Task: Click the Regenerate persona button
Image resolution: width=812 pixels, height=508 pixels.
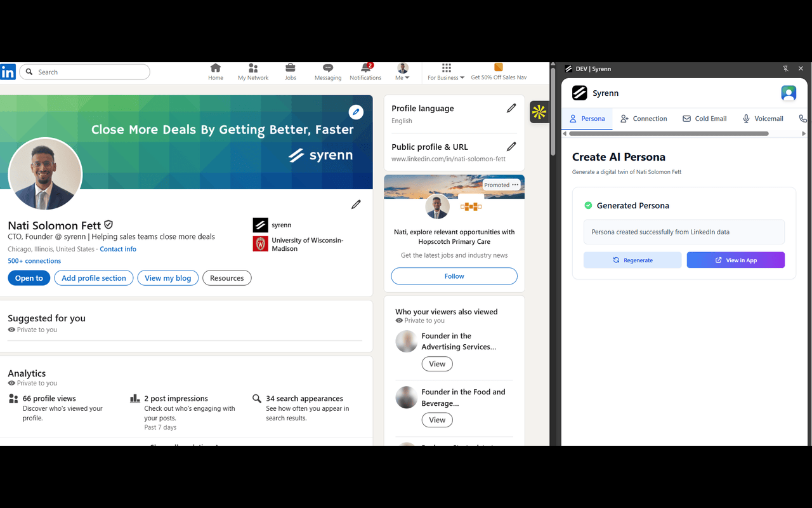Action: (x=632, y=260)
